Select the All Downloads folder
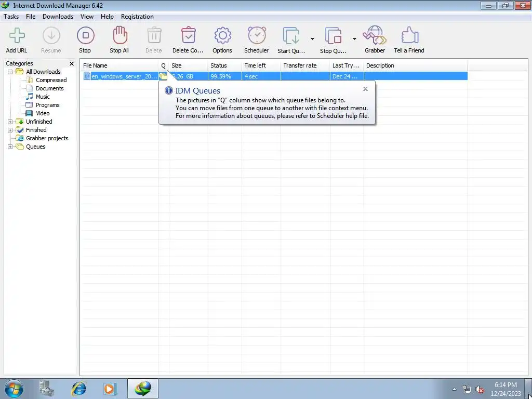The width and height of the screenshot is (532, 399). 43,72
